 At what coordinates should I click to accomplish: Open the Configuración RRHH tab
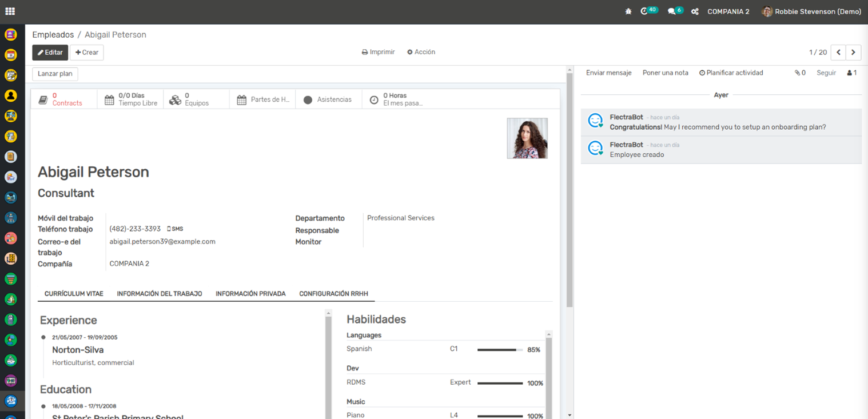click(333, 294)
